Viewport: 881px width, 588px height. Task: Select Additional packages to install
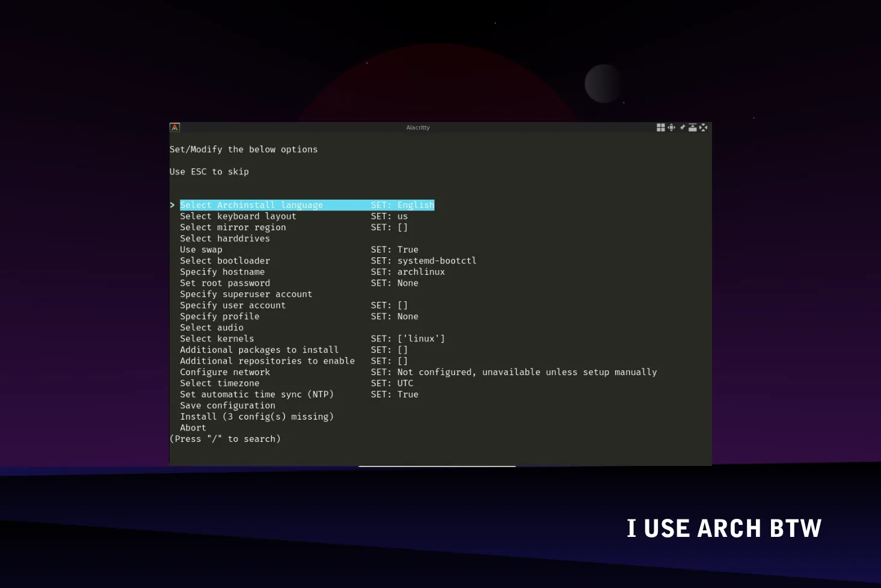click(259, 350)
